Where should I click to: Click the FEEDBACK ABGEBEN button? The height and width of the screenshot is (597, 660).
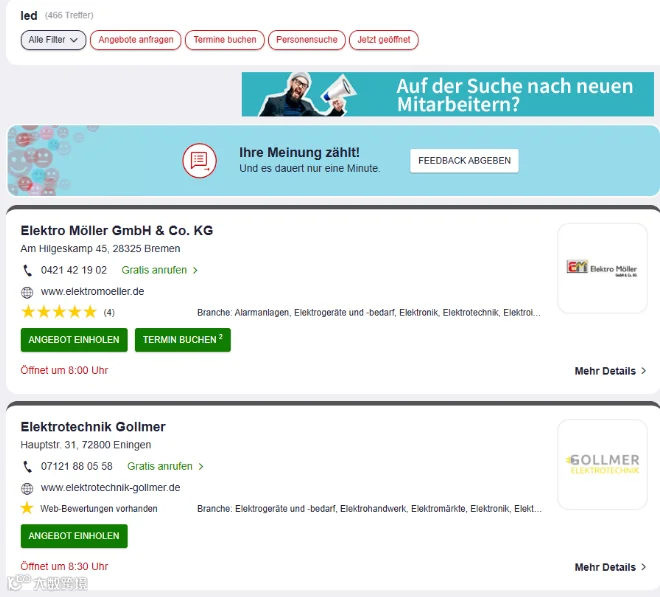[464, 161]
